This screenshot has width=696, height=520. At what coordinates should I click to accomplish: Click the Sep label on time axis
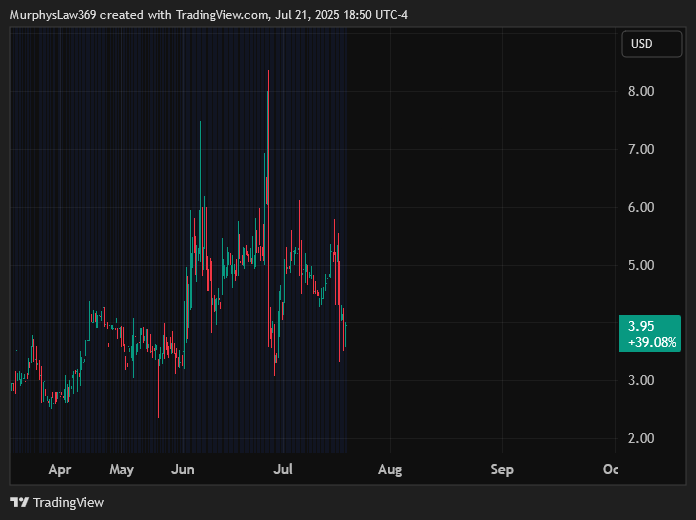pos(502,470)
